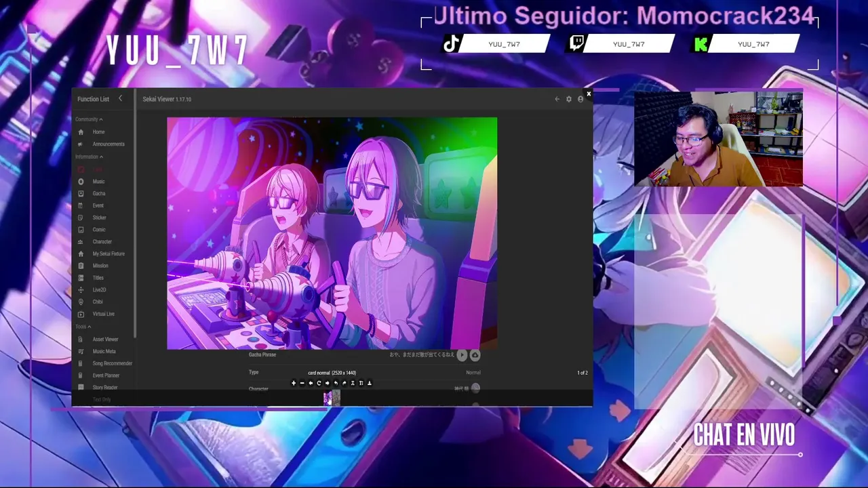Rotate image clockwise
This screenshot has width=868, height=488.
(x=344, y=383)
